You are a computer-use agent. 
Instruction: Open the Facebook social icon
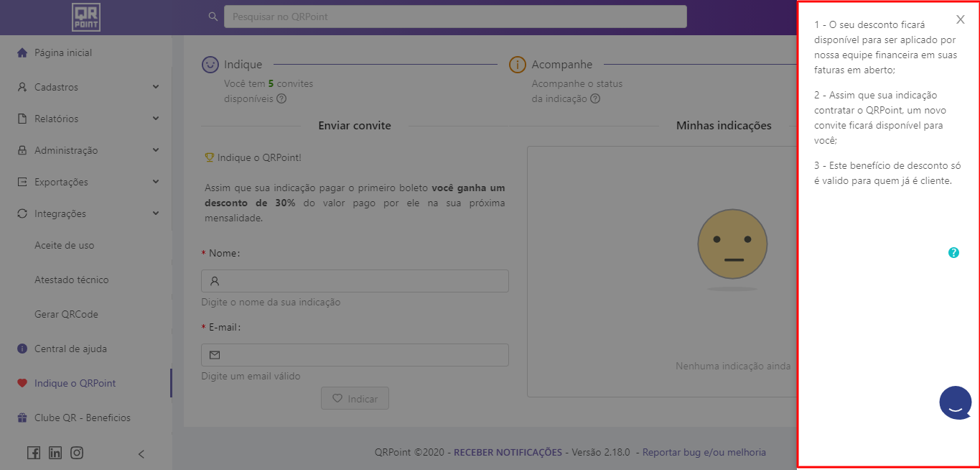pyautogui.click(x=34, y=453)
